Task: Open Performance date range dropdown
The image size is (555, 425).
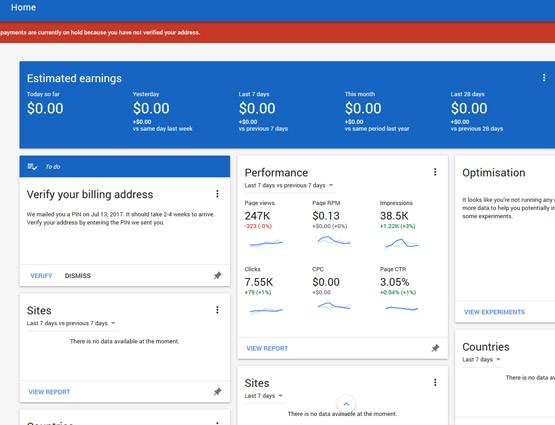Action: pyautogui.click(x=289, y=185)
